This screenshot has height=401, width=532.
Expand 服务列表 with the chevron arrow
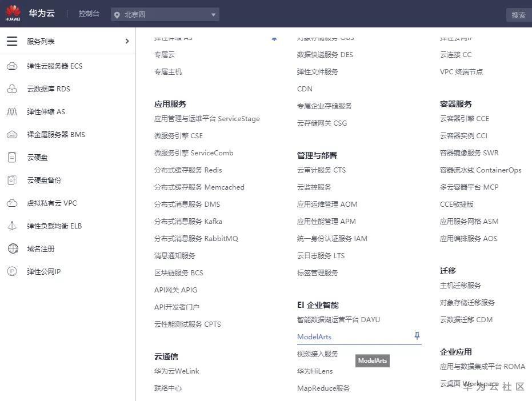coord(127,41)
